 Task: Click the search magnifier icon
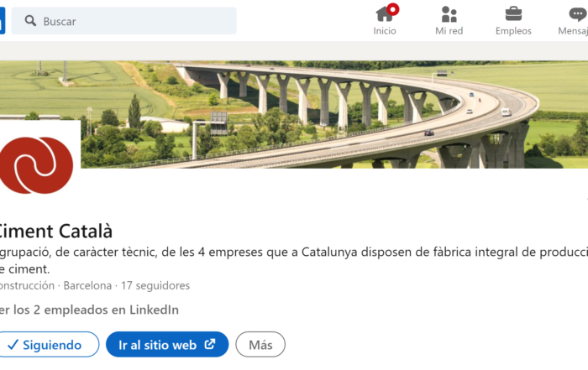click(x=30, y=21)
